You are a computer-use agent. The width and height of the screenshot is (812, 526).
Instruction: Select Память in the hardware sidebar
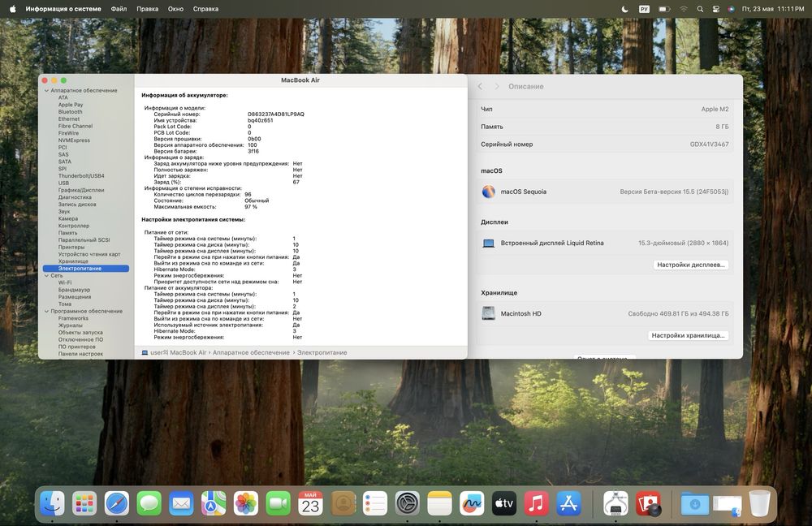point(68,233)
